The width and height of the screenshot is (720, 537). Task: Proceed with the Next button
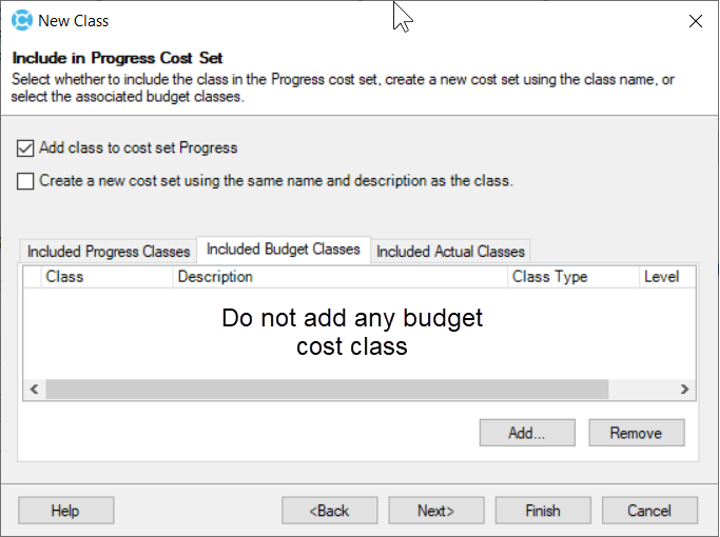click(436, 511)
